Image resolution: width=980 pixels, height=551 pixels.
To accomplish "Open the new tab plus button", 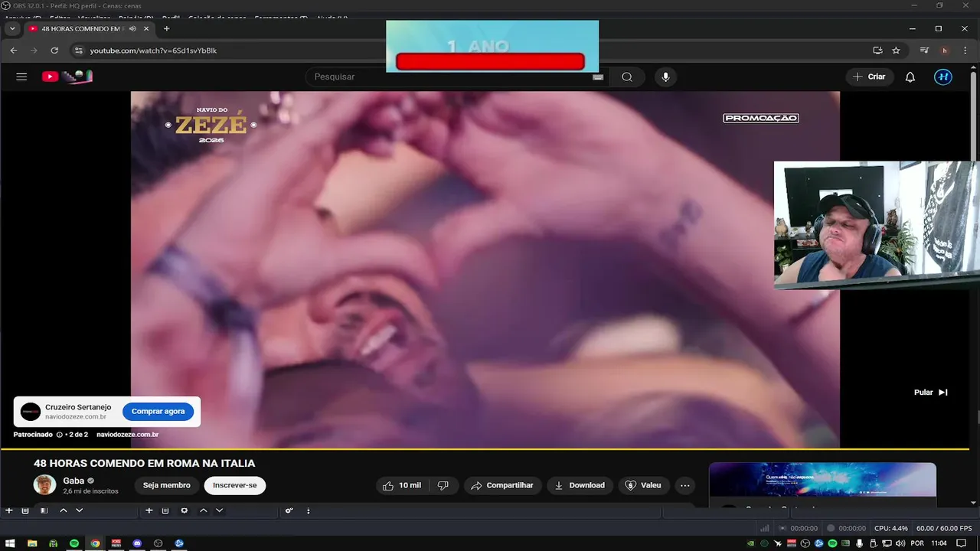I will [166, 29].
